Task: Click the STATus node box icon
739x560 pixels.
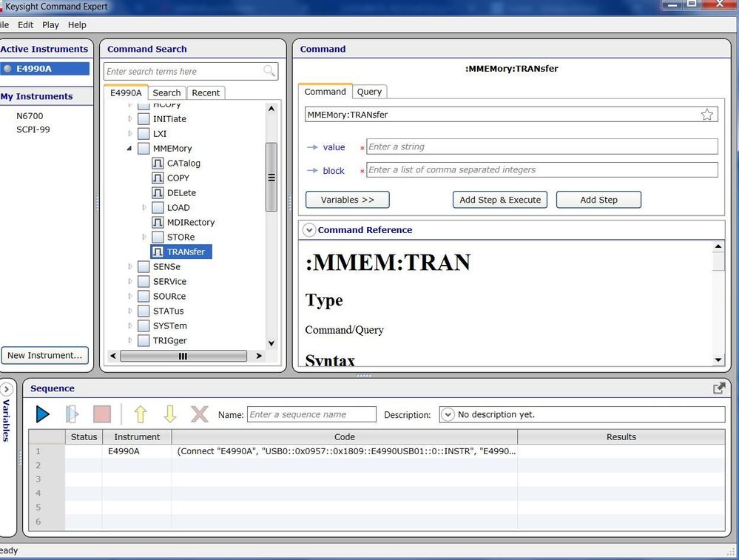Action: [x=144, y=311]
